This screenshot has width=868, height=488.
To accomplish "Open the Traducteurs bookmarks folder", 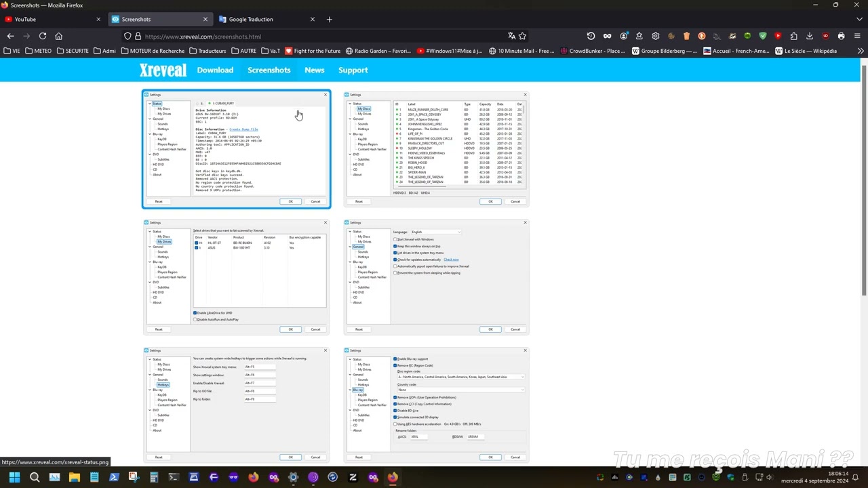I will tap(208, 51).
